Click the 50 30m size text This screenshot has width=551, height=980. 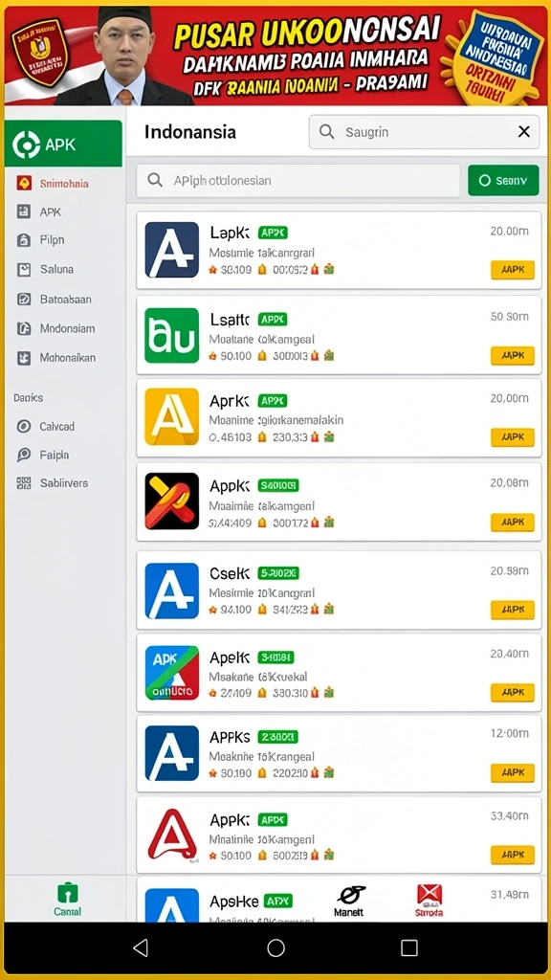coord(510,317)
